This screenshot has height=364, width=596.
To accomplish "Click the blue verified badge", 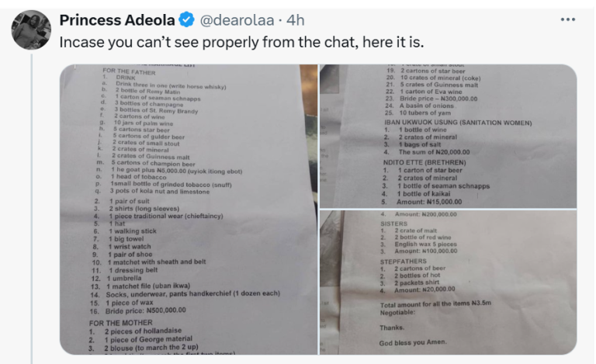I will [186, 19].
